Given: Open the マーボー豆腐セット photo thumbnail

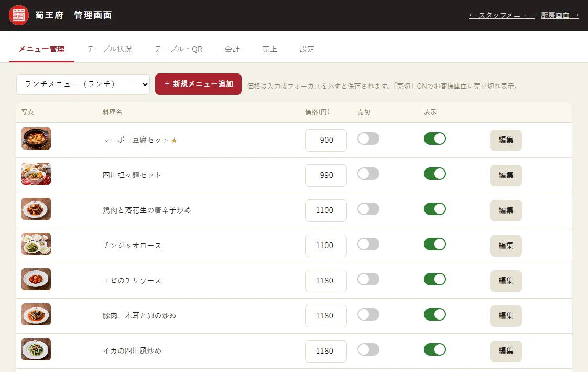Looking at the screenshot, I should coord(36,139).
